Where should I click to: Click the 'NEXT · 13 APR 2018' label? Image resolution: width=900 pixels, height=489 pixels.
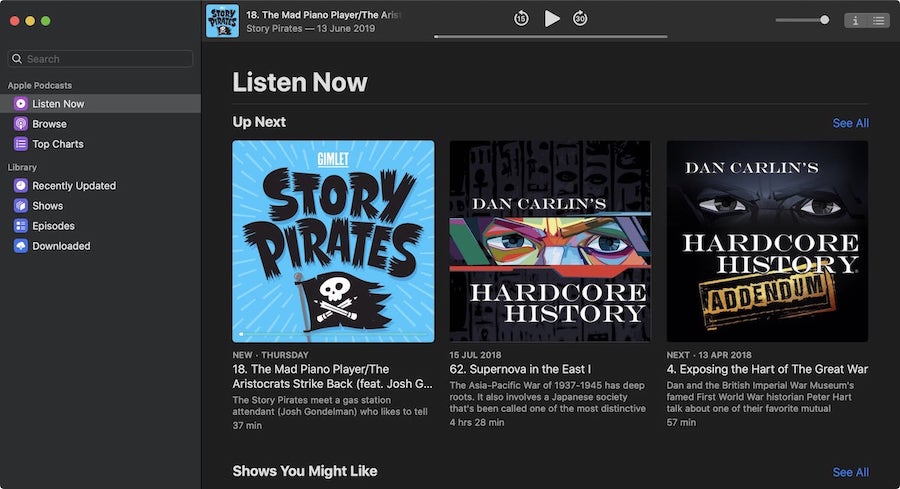pyautogui.click(x=709, y=355)
